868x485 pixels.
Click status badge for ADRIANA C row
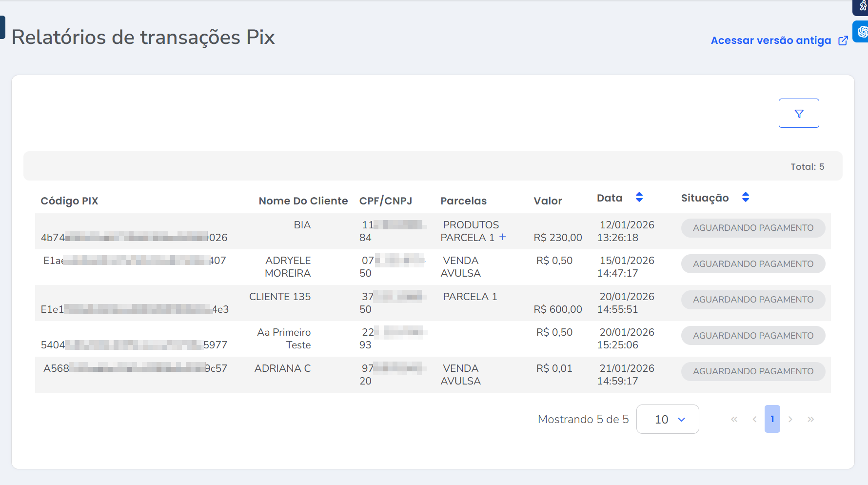pos(752,371)
